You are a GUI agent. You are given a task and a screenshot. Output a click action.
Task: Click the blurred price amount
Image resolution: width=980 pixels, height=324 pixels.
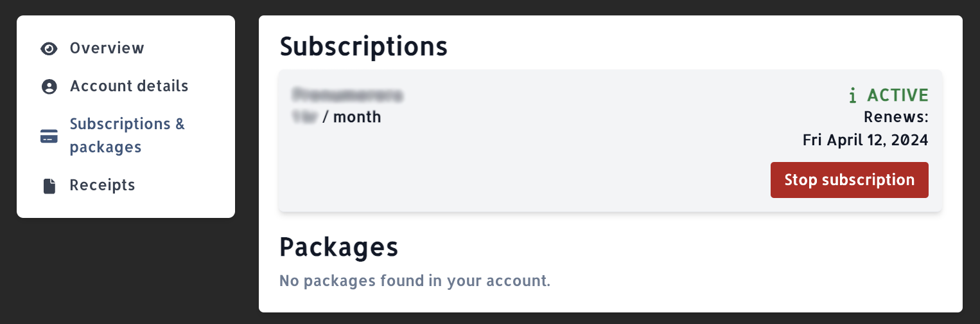click(306, 118)
